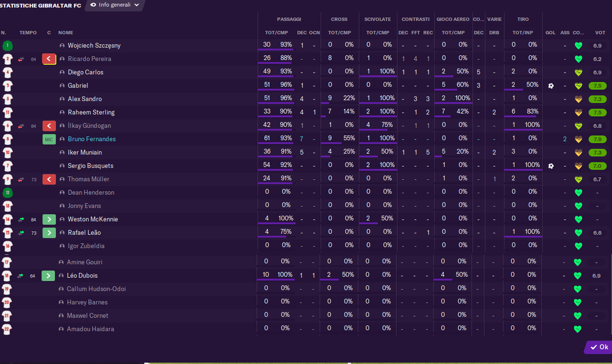Screen dimensions: 612x364
Task: Sort by the GOL column header
Action: coord(550,33)
